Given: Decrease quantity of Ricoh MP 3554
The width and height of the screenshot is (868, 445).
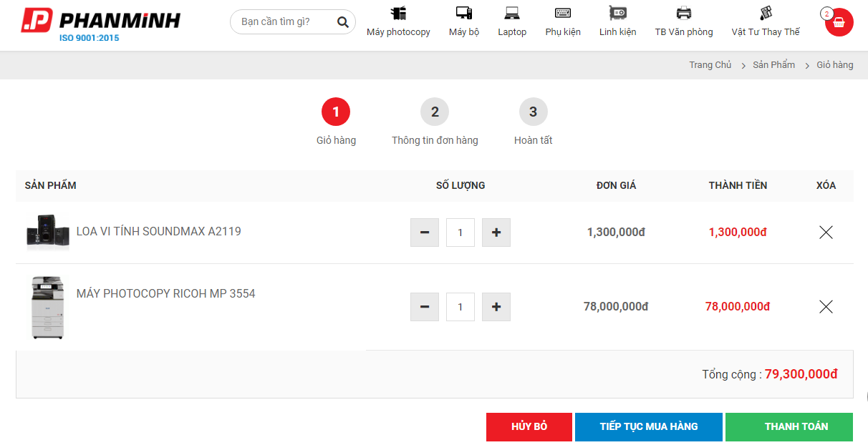Looking at the screenshot, I should point(425,307).
